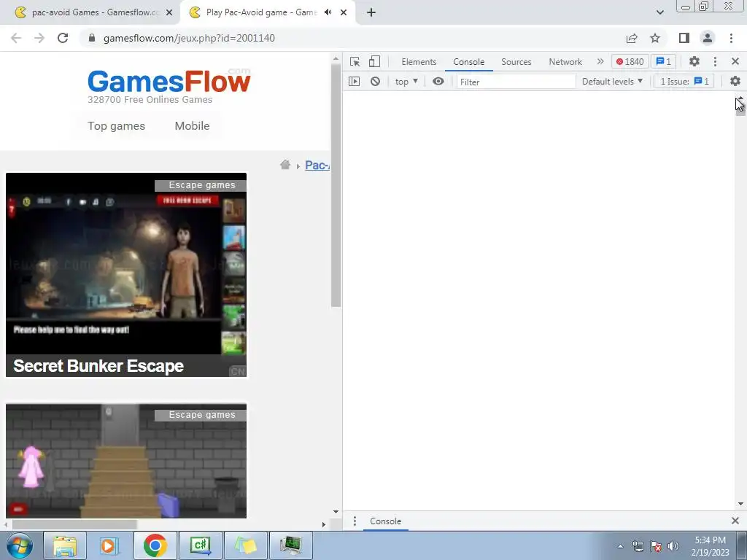Open the system volume tray icon
Screen dimensions: 747x560
(x=673, y=546)
